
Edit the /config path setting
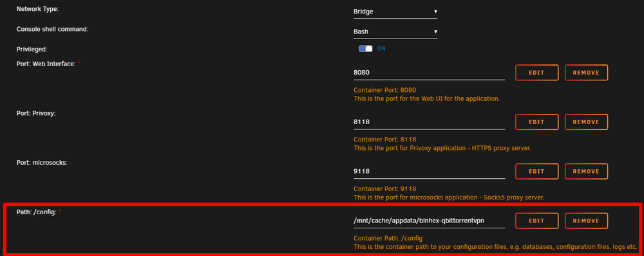(x=537, y=221)
